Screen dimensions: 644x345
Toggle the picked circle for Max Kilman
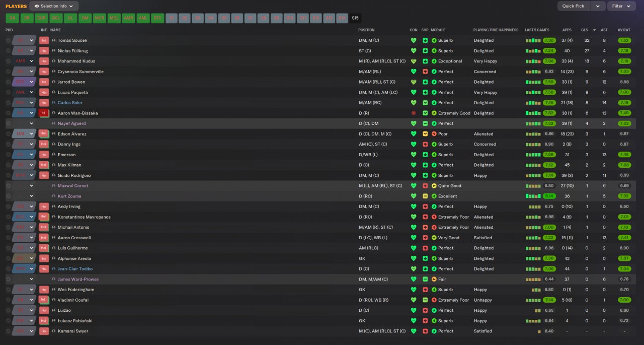[x=8, y=165]
